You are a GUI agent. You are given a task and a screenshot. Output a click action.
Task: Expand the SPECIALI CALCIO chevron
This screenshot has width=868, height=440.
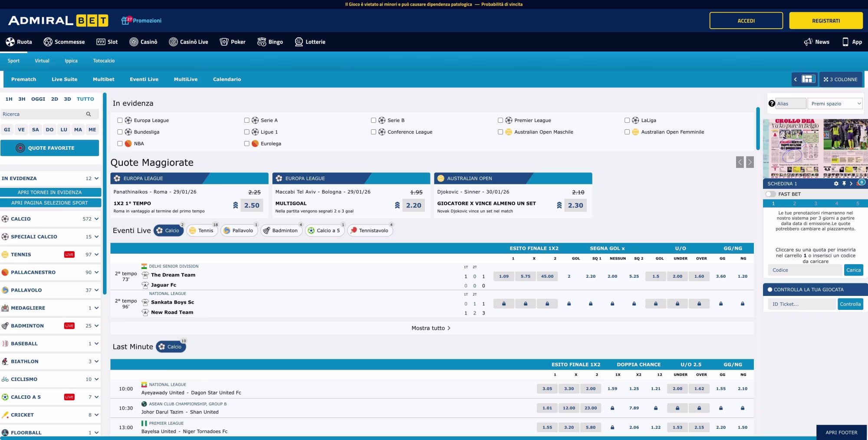pos(96,237)
